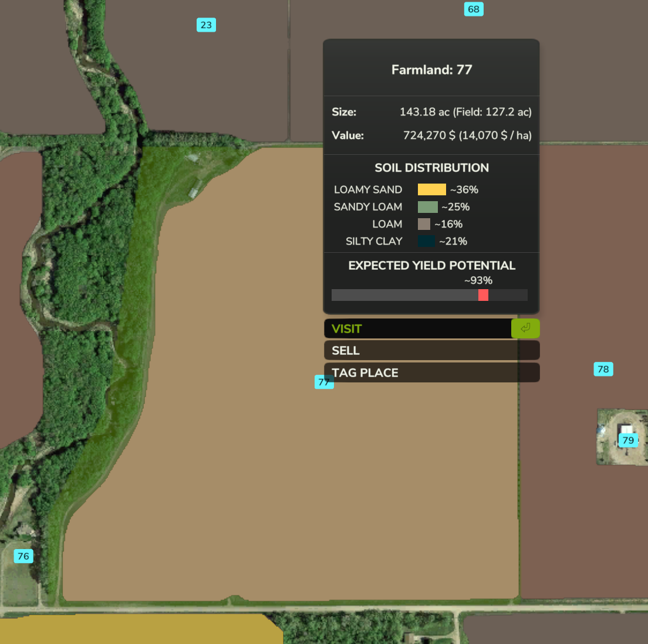Click the gray Loam color swatch
This screenshot has height=644, width=648.
[424, 224]
